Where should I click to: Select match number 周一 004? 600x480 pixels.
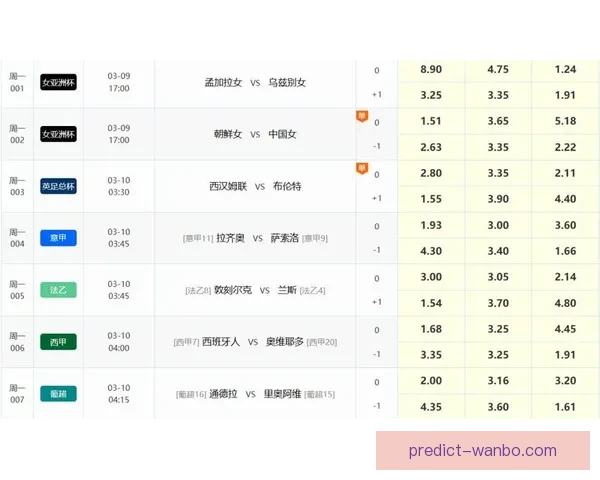[x=17, y=238]
